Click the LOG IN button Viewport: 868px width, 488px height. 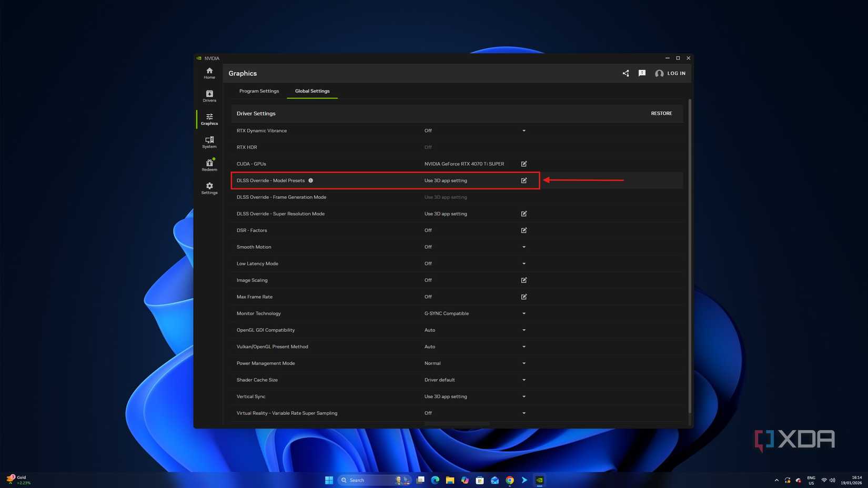click(675, 73)
